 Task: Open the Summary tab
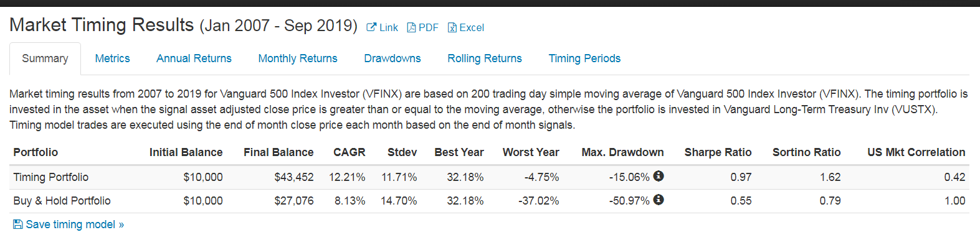(x=45, y=58)
